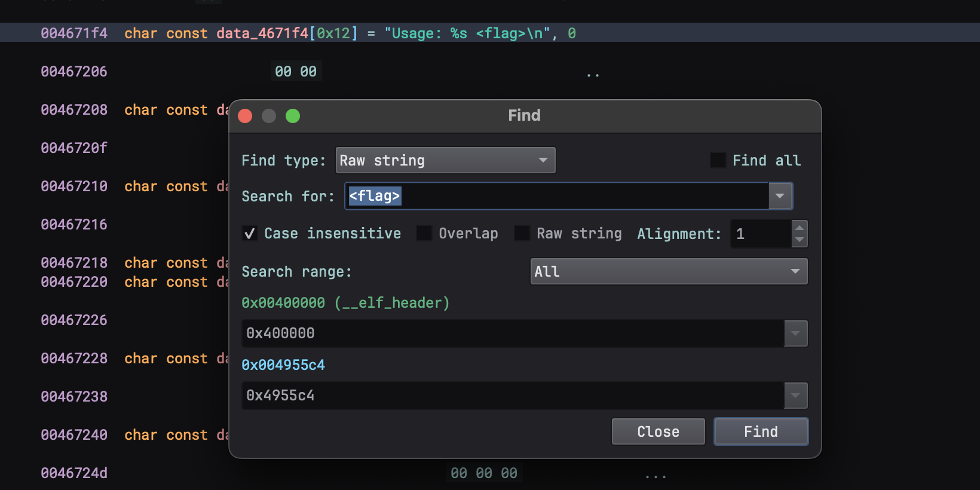Click address 00467226 in the listing
This screenshot has height=490, width=980.
tap(74, 320)
